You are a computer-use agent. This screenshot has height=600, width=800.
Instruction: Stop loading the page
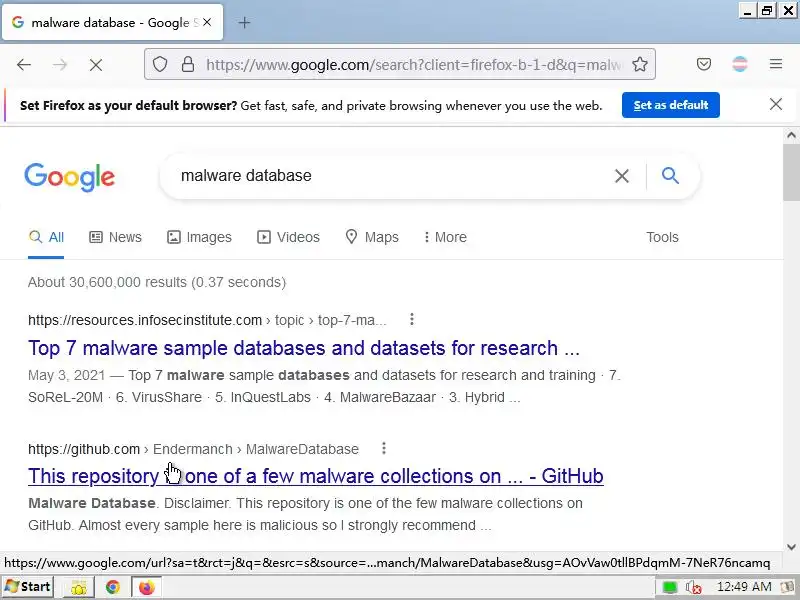coord(95,64)
